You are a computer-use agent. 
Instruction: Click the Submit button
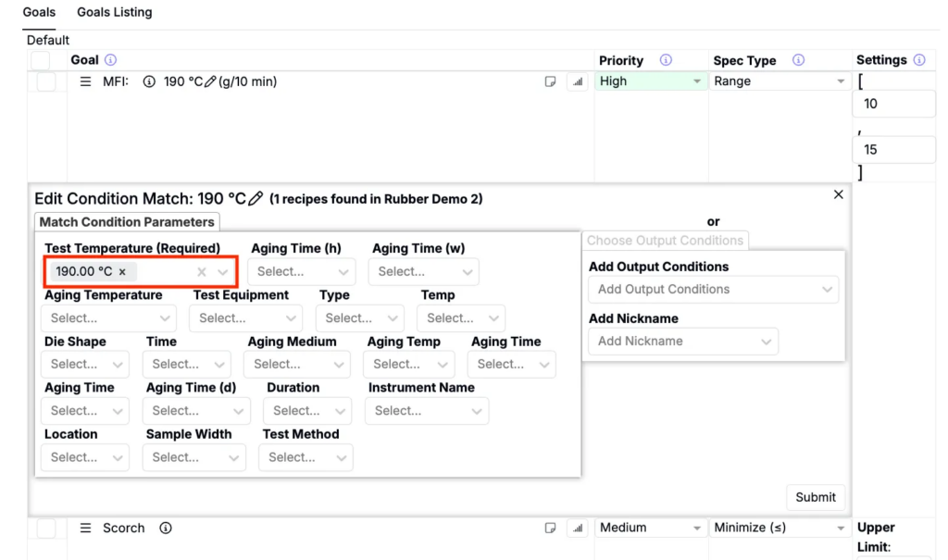click(x=815, y=497)
